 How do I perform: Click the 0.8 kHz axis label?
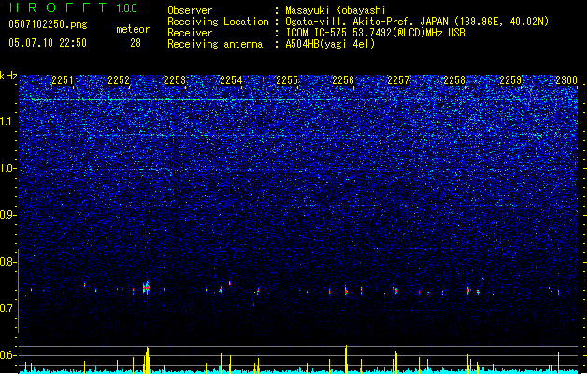click(8, 262)
